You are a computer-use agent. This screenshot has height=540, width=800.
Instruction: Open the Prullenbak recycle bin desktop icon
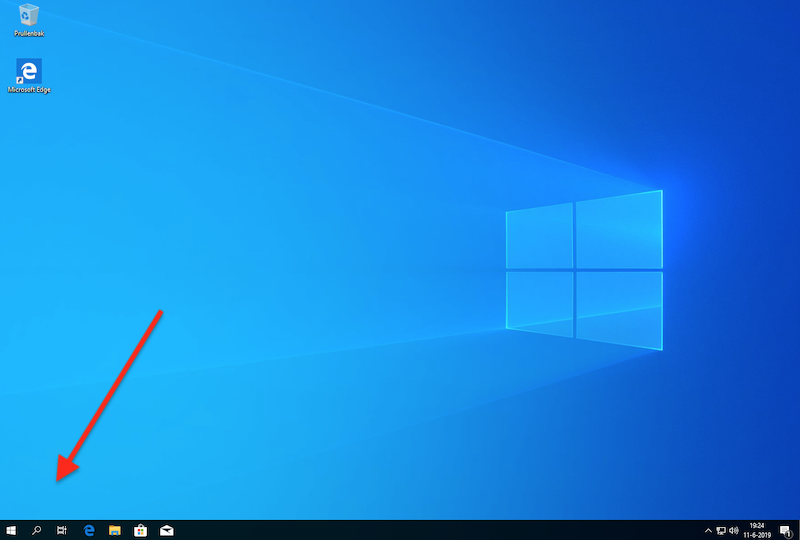(x=29, y=14)
